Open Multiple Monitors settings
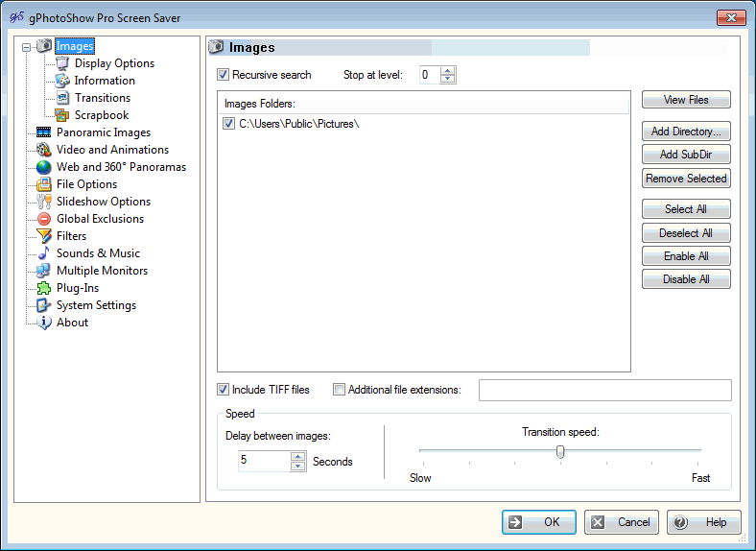 pos(102,271)
